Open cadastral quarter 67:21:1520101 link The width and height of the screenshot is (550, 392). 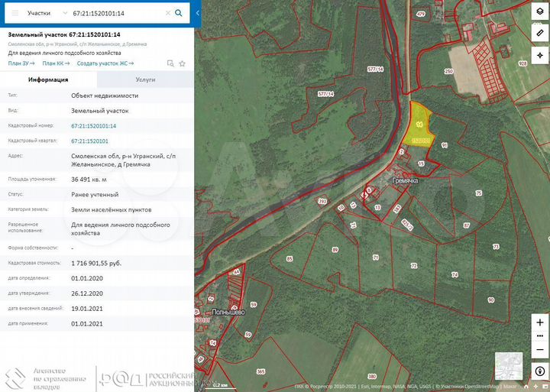click(x=90, y=141)
